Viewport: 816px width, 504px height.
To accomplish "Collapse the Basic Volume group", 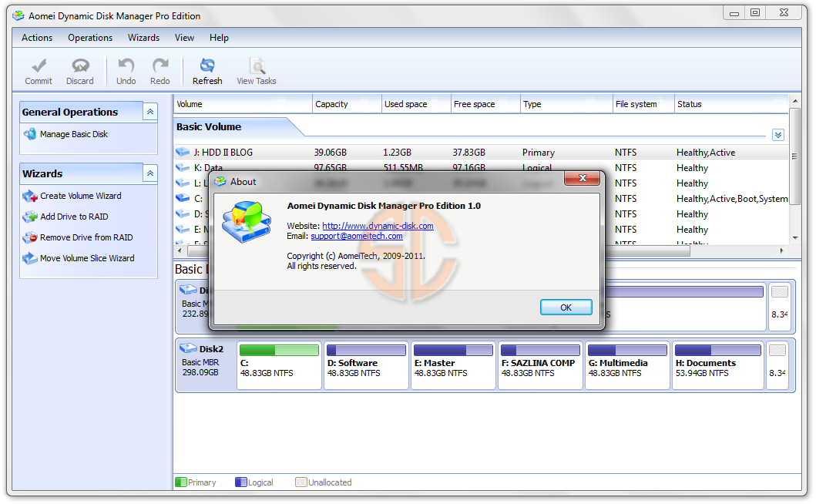I will click(778, 135).
